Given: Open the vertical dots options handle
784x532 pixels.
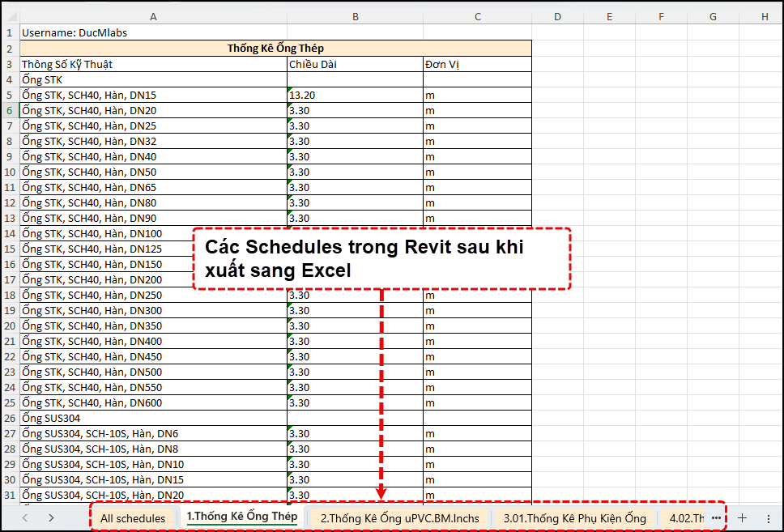Looking at the screenshot, I should (769, 518).
